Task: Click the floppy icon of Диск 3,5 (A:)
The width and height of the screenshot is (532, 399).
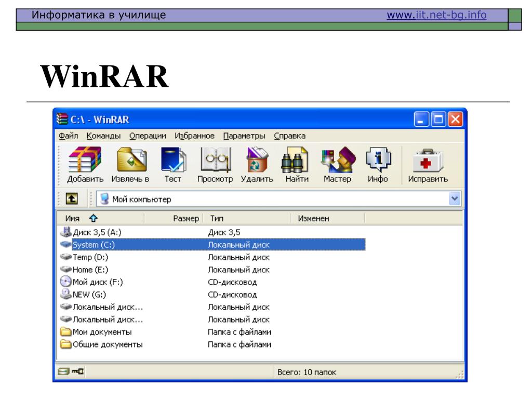Action: tap(65, 232)
